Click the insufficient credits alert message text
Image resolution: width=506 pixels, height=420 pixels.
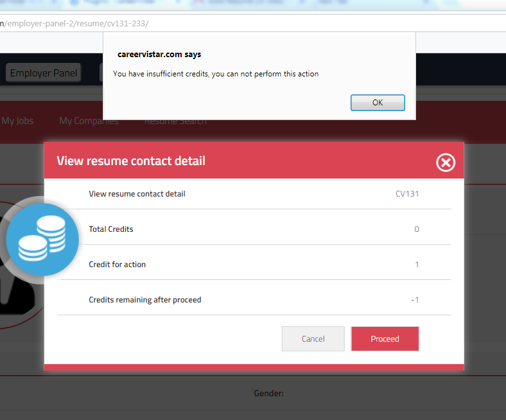(x=216, y=74)
